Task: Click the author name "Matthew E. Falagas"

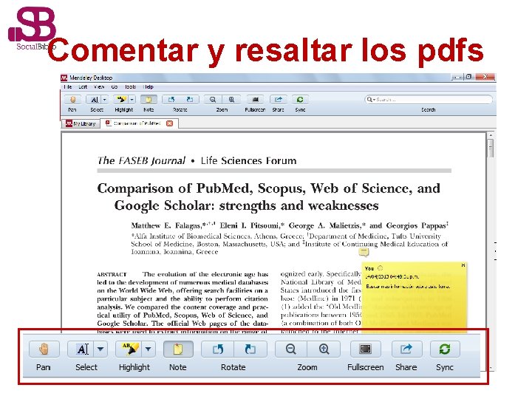Action: pyautogui.click(x=166, y=225)
